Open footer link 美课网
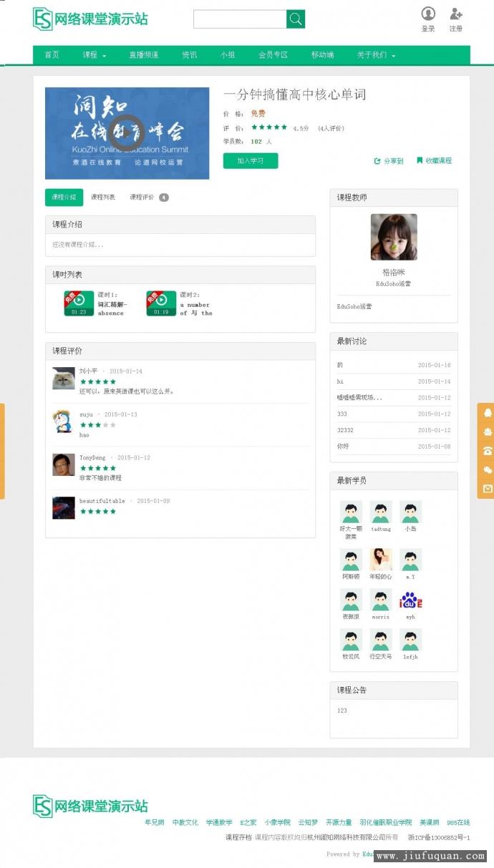Image resolution: width=494 pixels, height=868 pixels. pos(430,823)
